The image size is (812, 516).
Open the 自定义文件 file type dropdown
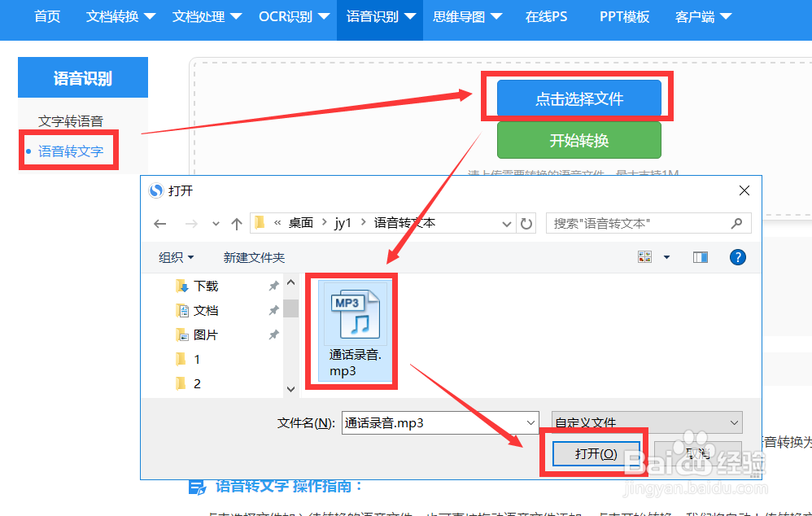pos(731,422)
